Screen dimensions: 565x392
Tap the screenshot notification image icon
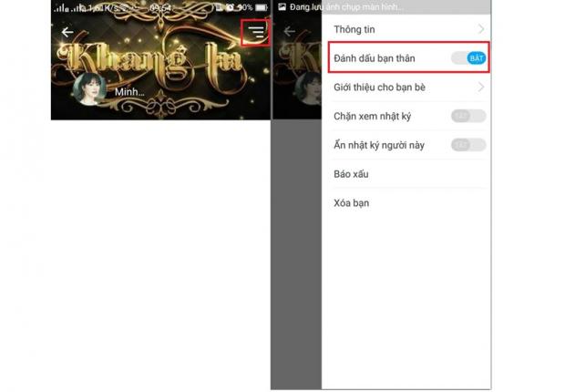point(282,7)
